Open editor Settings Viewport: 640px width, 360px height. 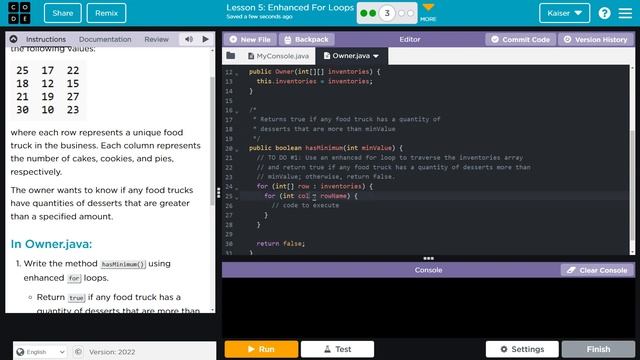pos(522,349)
